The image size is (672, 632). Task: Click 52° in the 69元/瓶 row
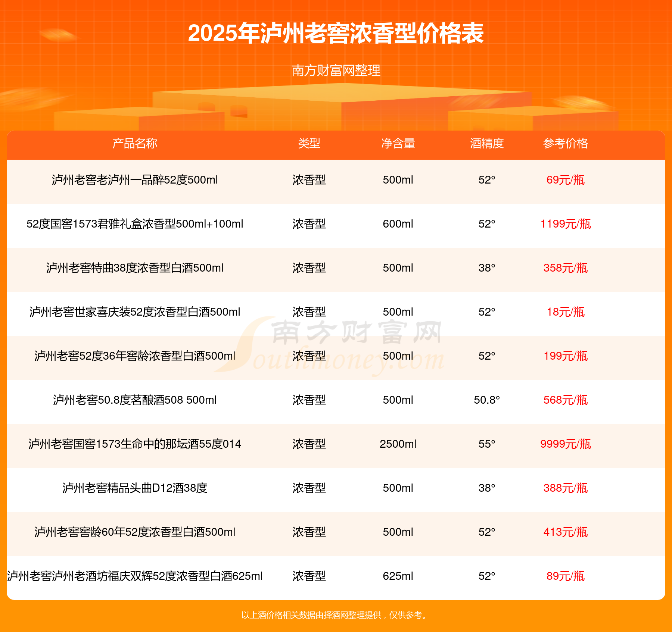coord(487,180)
